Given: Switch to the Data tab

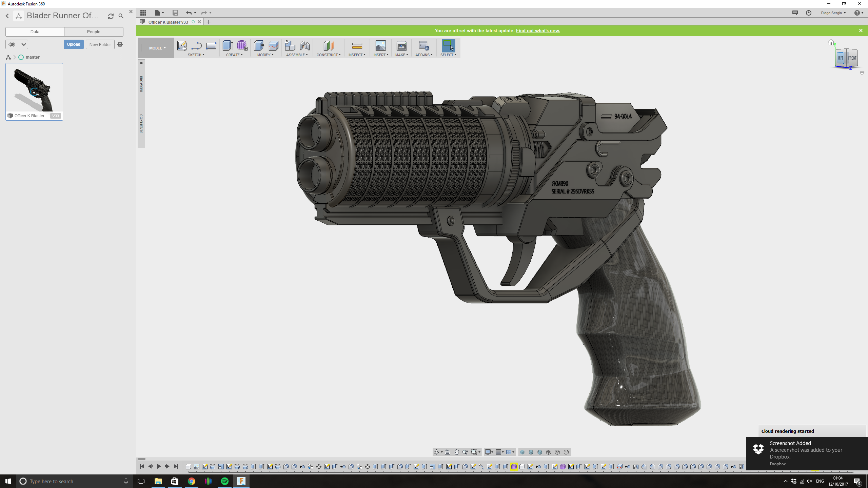Looking at the screenshot, I should (35, 32).
